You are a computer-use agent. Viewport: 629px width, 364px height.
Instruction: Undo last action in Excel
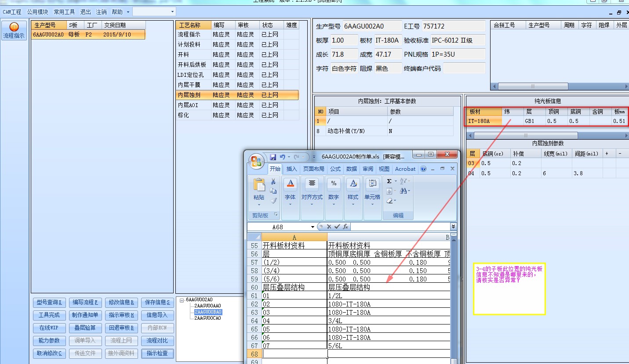tap(283, 157)
